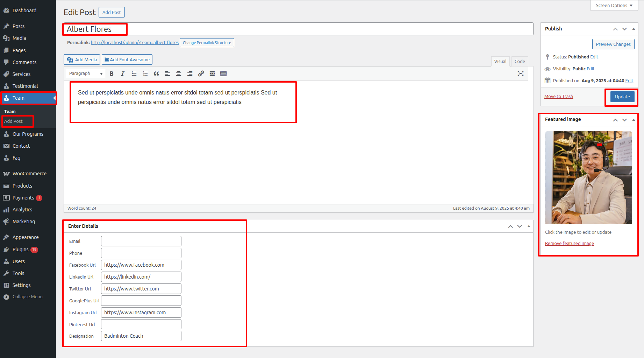
Task: Click the Move to Trash link
Action: [x=558, y=97]
